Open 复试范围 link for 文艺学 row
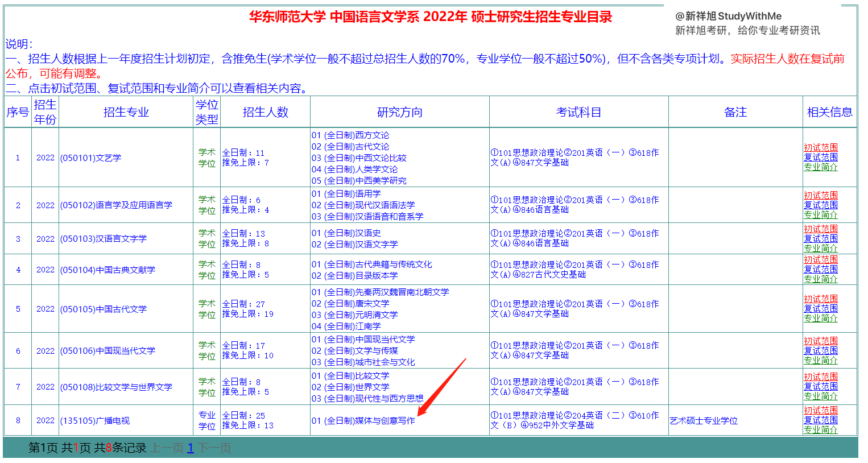Screen dimensions: 868x463 coord(820,158)
